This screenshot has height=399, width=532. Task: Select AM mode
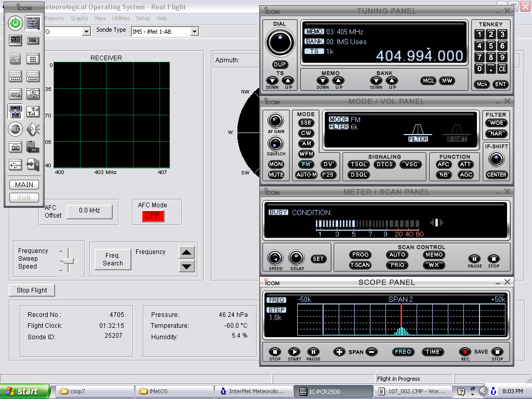306,143
